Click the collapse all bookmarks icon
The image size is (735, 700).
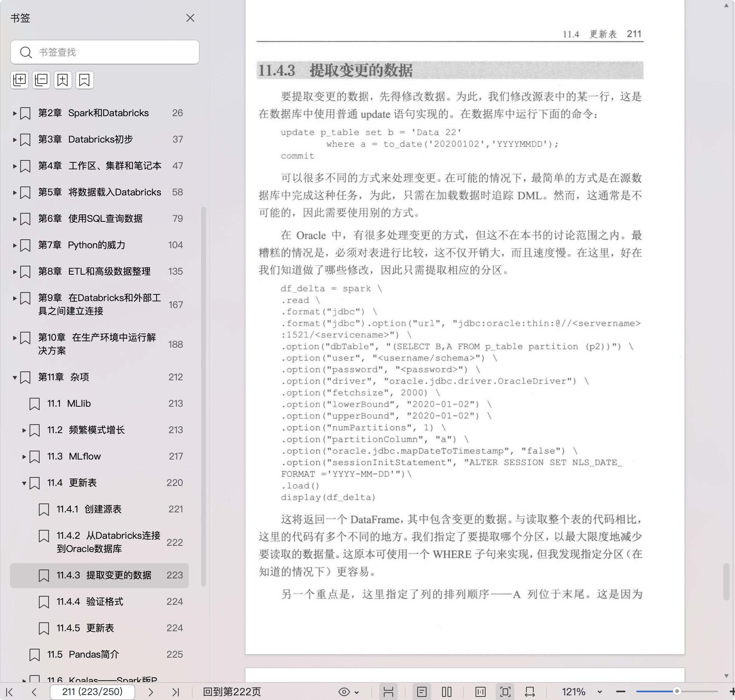pos(41,80)
